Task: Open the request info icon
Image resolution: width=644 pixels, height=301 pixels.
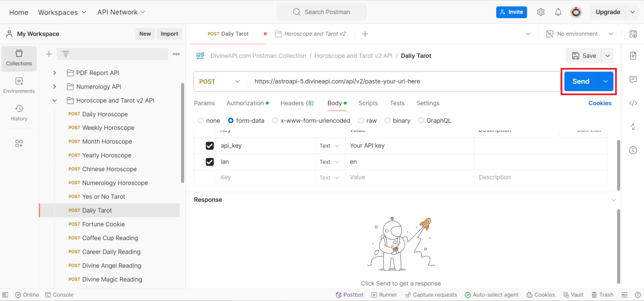Action: point(633,150)
